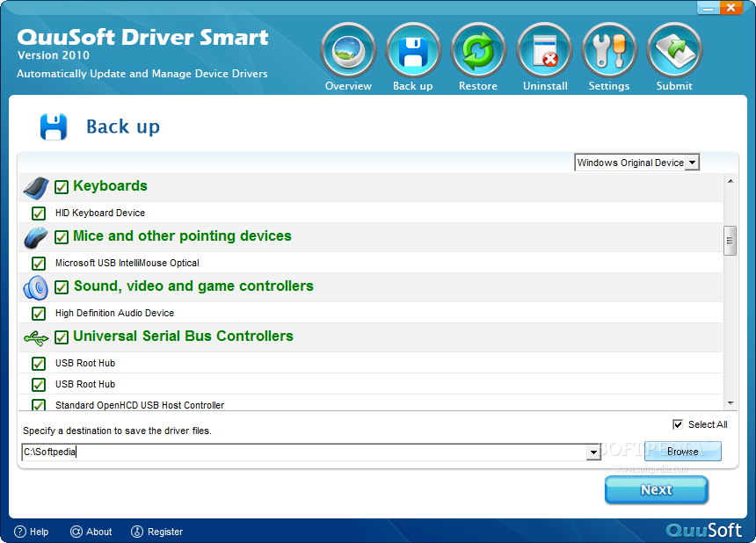Close the Driver Smart window
The height and width of the screenshot is (543, 756).
click(x=731, y=8)
